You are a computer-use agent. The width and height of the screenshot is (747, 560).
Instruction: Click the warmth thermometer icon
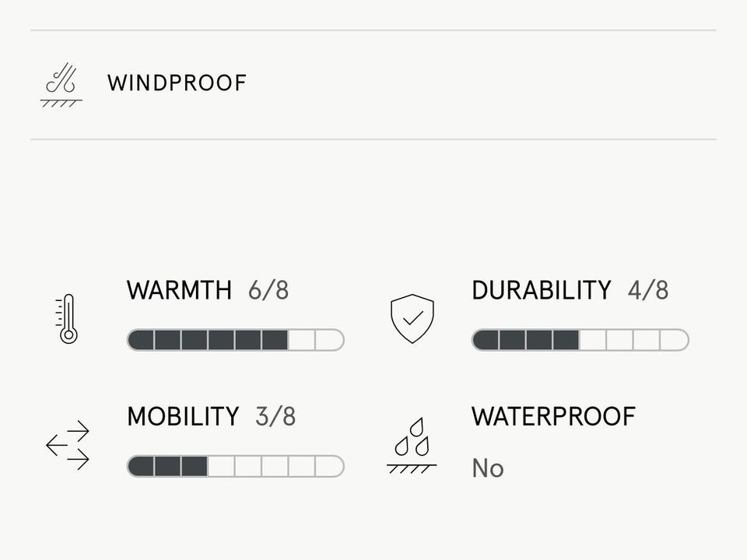tap(68, 318)
